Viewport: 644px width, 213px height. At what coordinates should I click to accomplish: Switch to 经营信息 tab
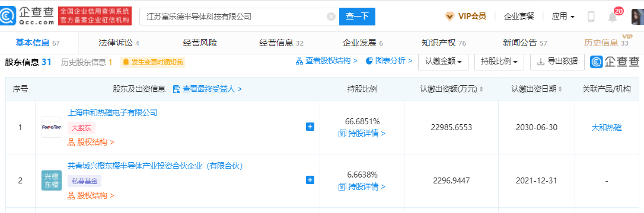pyautogui.click(x=281, y=43)
